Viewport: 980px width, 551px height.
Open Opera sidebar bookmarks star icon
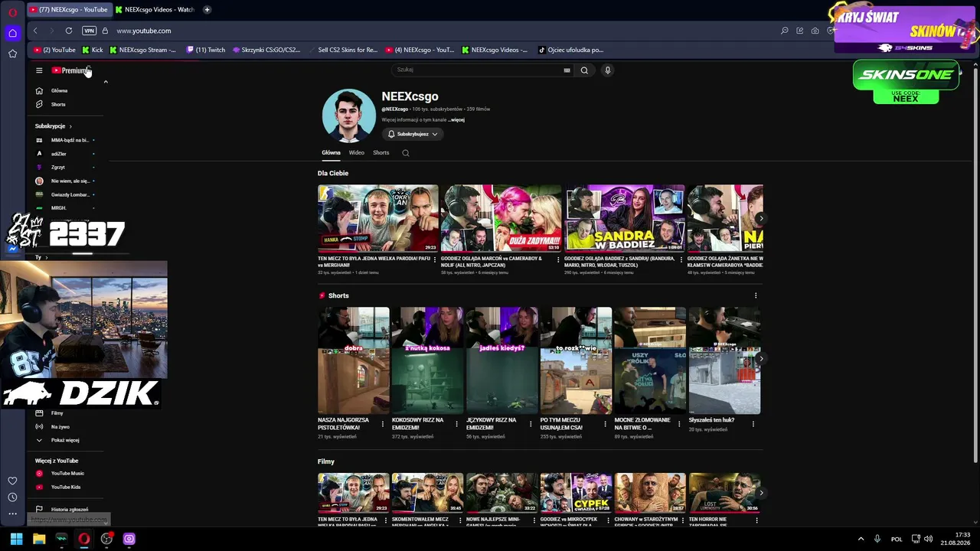(12, 54)
